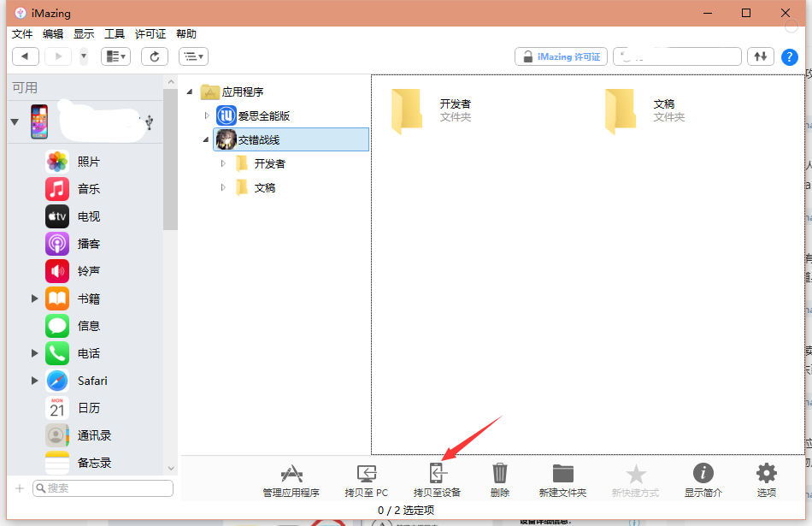
Task: Open the Photos (照片) sidebar item
Action: click(x=73, y=162)
